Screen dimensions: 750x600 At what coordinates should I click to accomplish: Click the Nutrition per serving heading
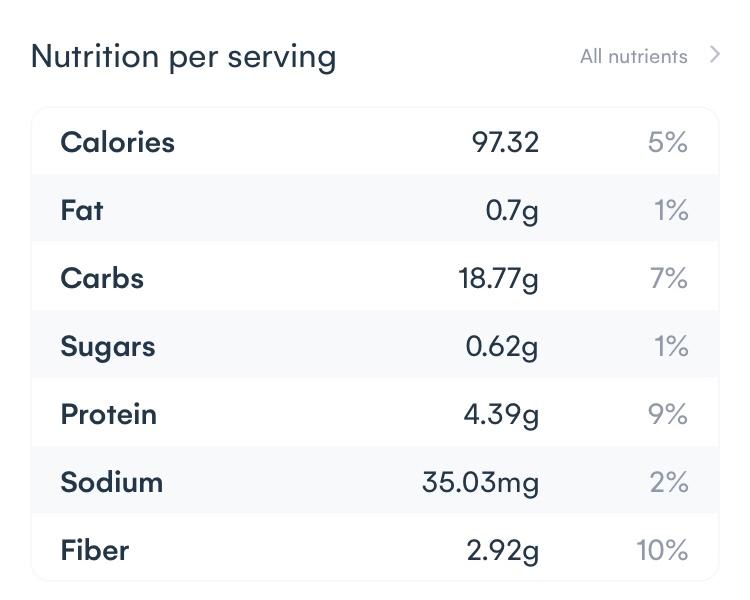coord(183,57)
